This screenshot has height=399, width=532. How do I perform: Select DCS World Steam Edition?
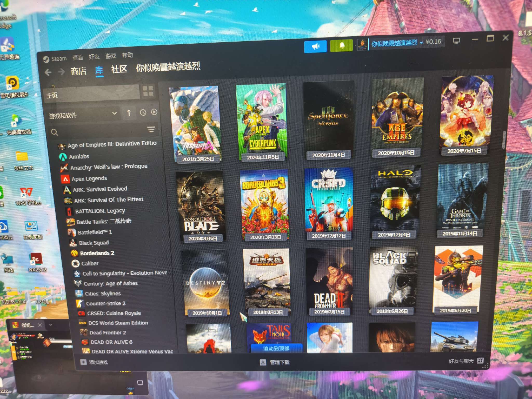[114, 323]
